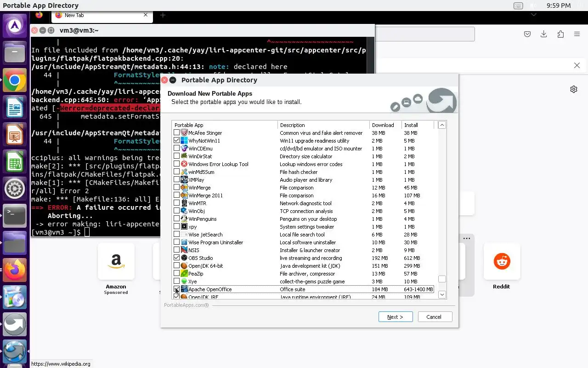The width and height of the screenshot is (588, 368).
Task: Uncheck the WhyNotWin11 checkbox
Action: pyautogui.click(x=176, y=141)
